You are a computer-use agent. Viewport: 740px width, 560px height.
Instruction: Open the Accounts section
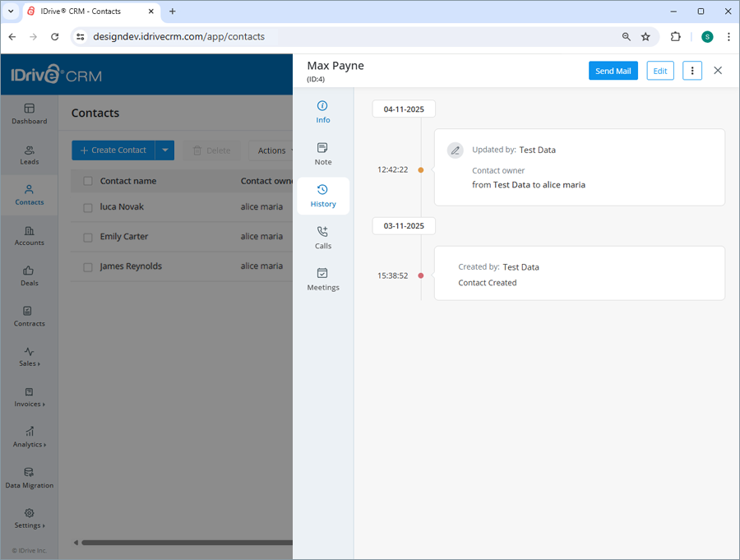(x=29, y=236)
